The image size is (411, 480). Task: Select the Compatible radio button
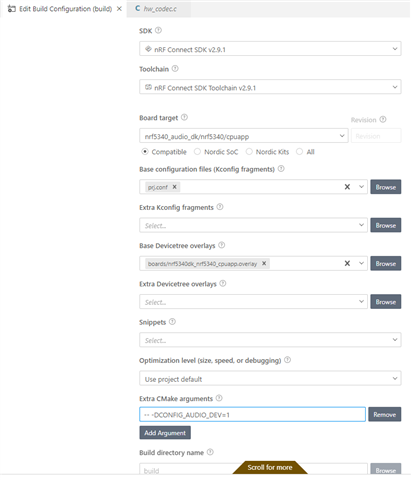[145, 152]
